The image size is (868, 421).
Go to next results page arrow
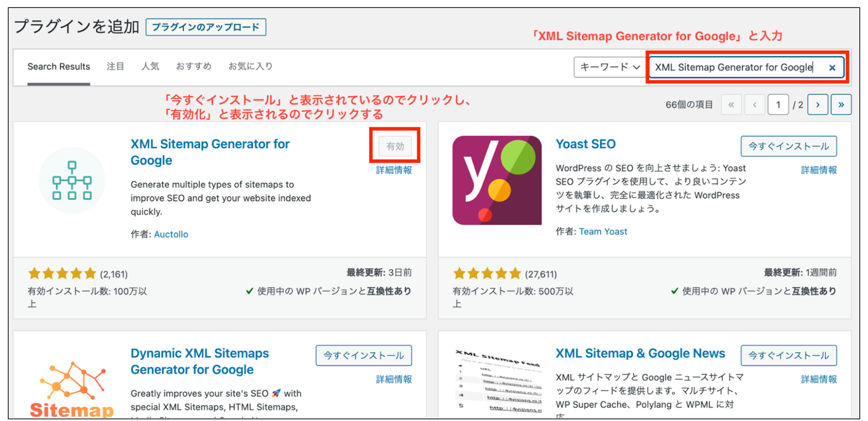(818, 105)
